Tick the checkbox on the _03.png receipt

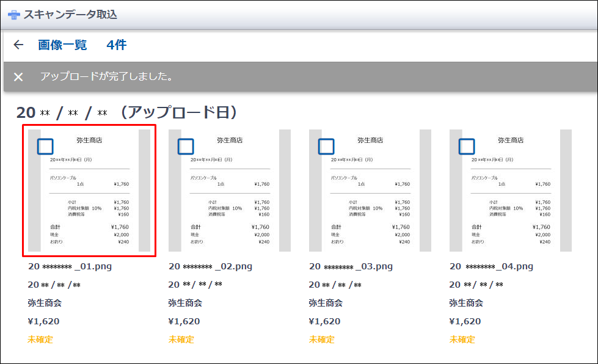pos(326,146)
